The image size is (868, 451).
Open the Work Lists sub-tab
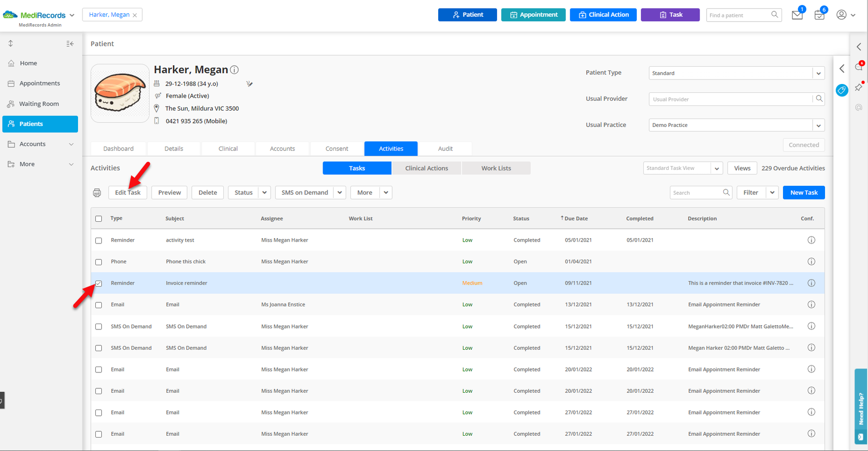(496, 168)
